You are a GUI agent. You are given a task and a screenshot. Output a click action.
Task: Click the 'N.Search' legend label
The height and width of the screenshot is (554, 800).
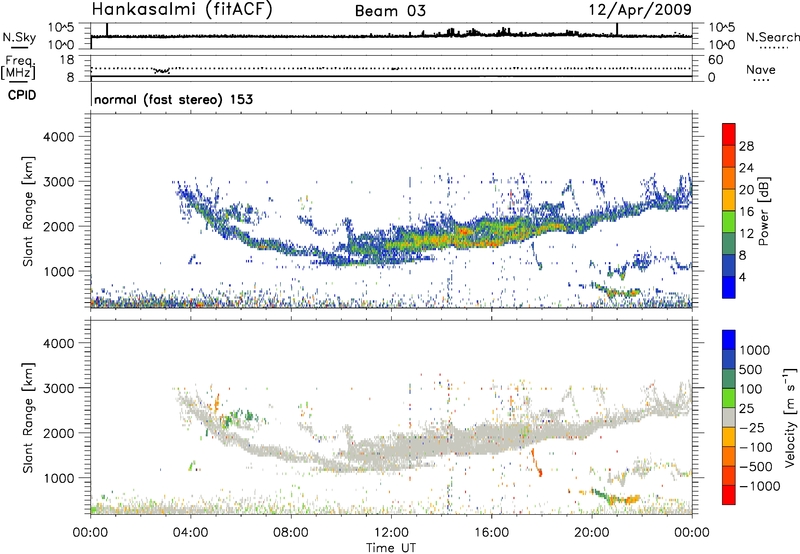point(772,37)
